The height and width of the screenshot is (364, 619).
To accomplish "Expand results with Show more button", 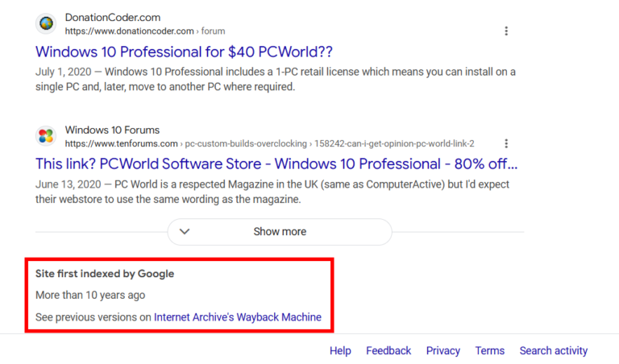I will pos(280,232).
